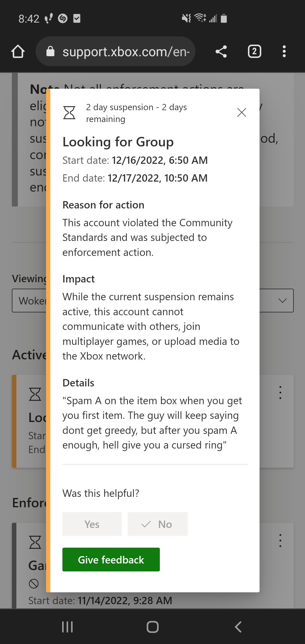305x644 pixels.
Task: Select No for Was this helpful
Action: tap(158, 524)
